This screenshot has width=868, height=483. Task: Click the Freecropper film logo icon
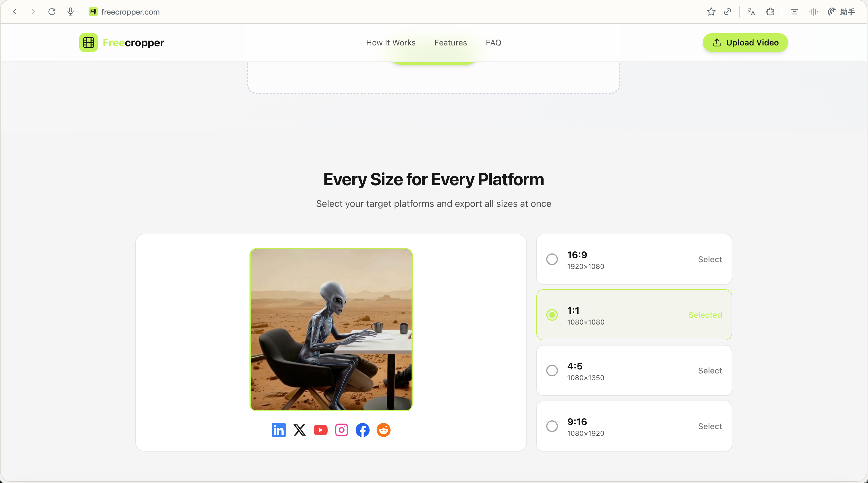(x=88, y=43)
